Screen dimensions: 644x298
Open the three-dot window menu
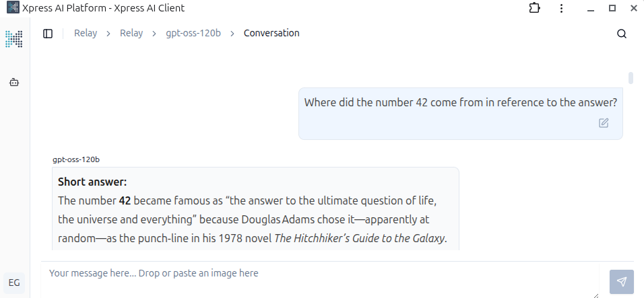[561, 8]
